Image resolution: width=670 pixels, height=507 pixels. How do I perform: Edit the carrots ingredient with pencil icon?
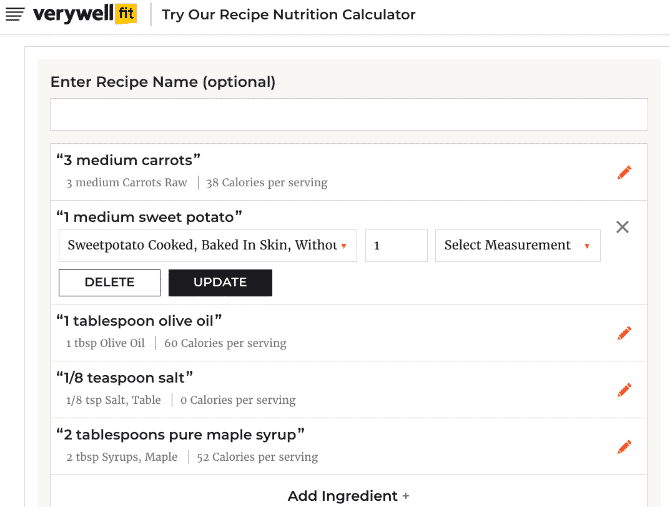tap(624, 172)
